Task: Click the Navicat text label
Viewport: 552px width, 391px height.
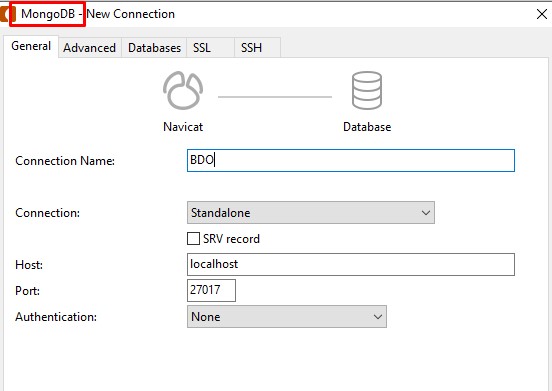Action: (x=183, y=127)
